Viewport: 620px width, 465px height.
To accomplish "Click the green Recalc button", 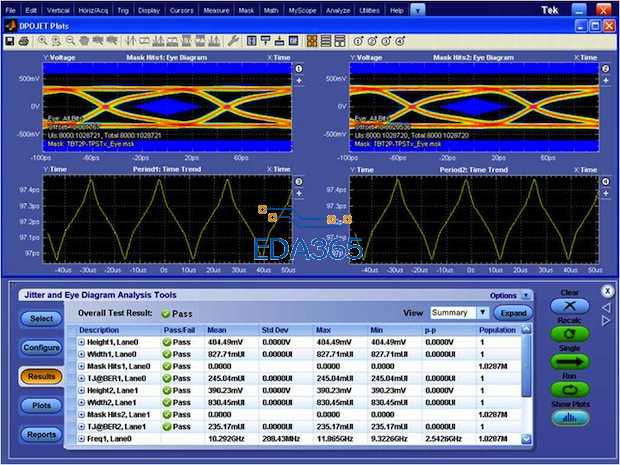I will [570, 333].
